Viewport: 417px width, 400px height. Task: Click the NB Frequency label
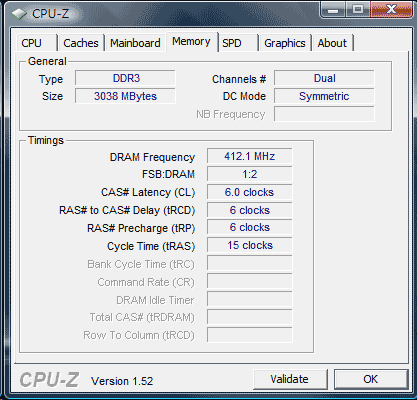[231, 114]
